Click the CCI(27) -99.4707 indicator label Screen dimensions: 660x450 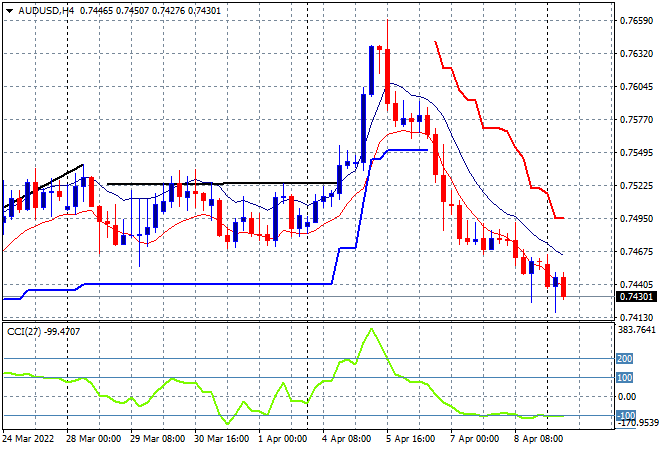tap(43, 332)
